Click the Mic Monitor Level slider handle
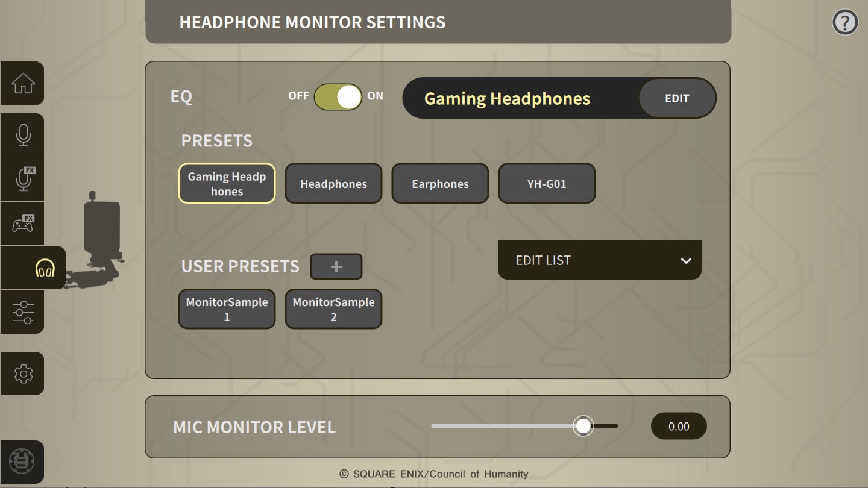868x488 pixels. coord(583,426)
